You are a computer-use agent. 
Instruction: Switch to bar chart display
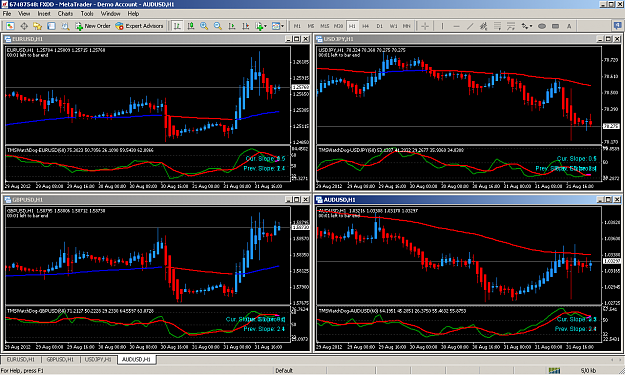(x=177, y=26)
